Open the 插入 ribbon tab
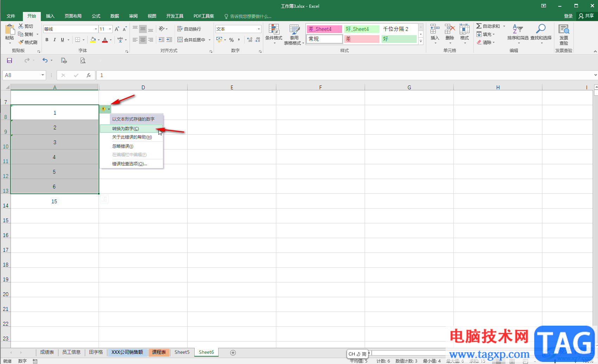The height and width of the screenshot is (364, 598). 50,16
